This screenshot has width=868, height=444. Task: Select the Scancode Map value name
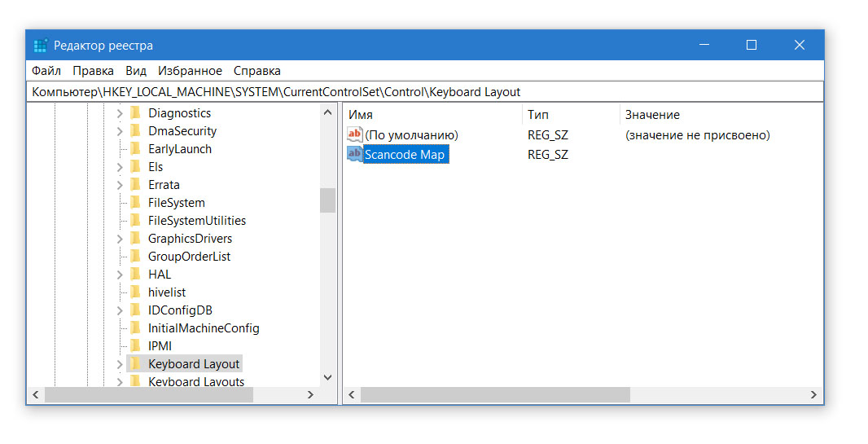click(x=405, y=155)
